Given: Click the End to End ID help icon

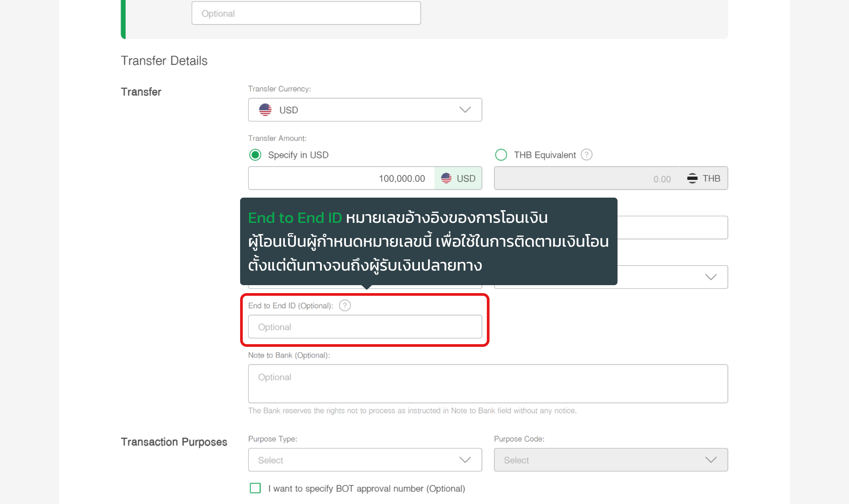Looking at the screenshot, I should tap(345, 305).
